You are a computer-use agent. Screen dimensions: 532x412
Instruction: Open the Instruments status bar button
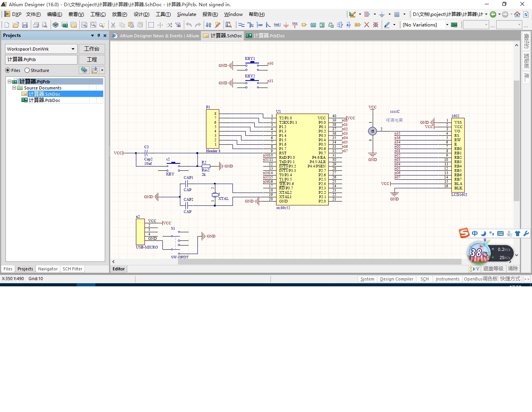(x=447, y=279)
